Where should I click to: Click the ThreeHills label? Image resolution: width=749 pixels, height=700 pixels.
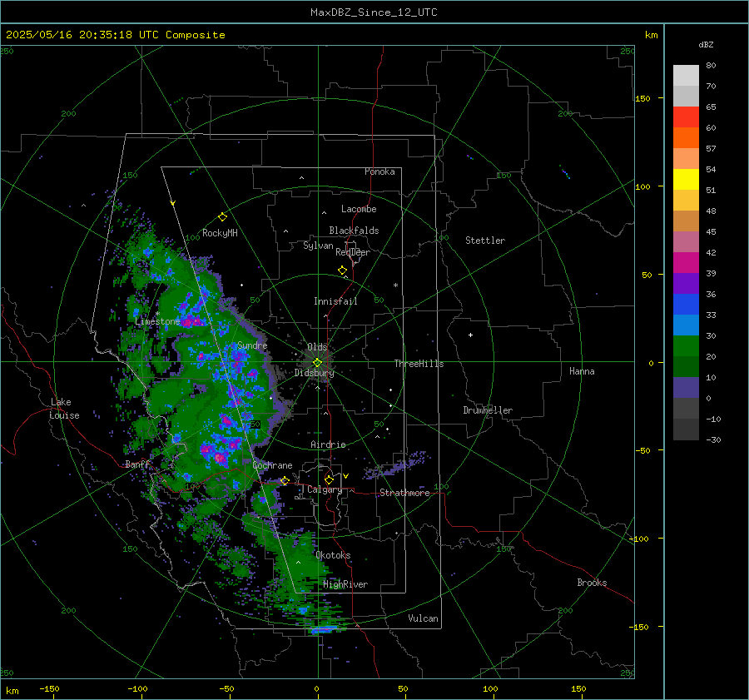pos(419,364)
